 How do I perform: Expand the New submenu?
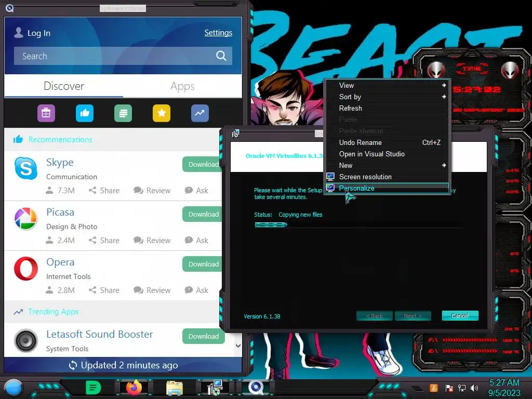[x=388, y=165]
